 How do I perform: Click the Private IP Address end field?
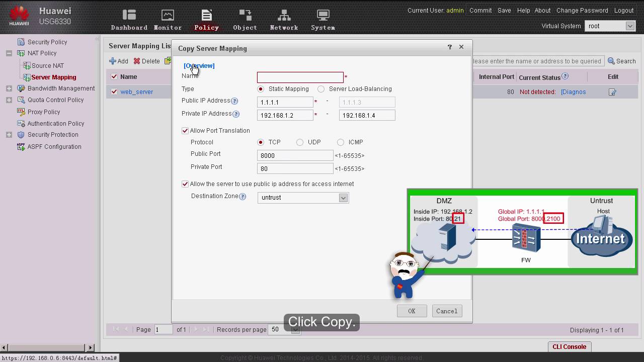[x=367, y=115]
